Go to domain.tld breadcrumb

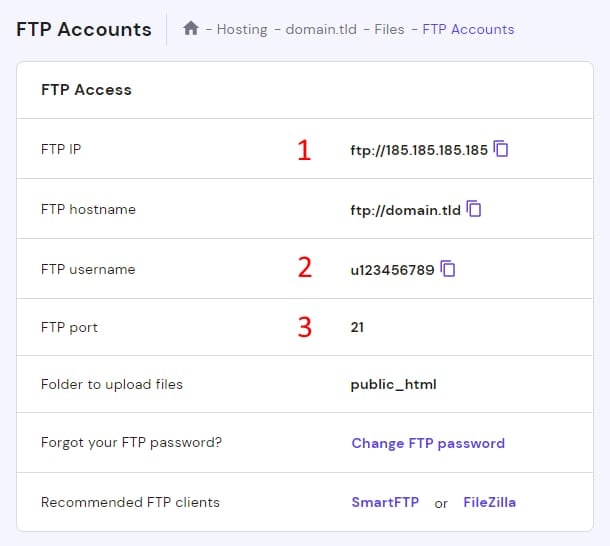[318, 29]
